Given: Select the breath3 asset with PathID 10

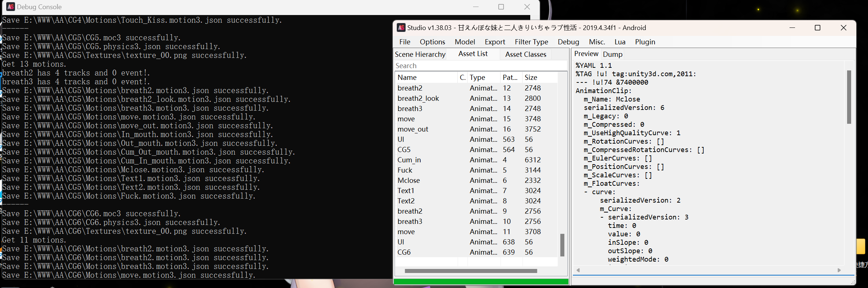Looking at the screenshot, I should pos(476,221).
